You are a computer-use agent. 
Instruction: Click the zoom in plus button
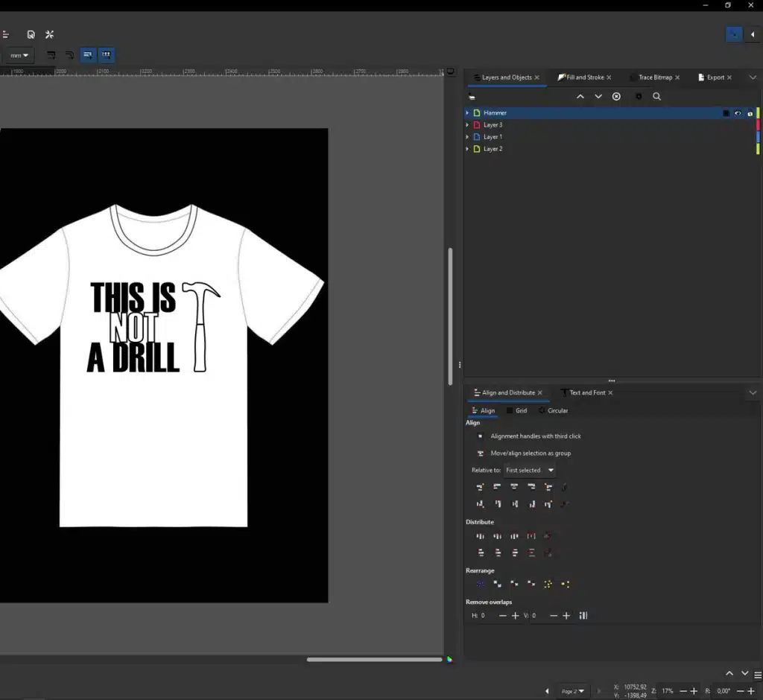tap(694, 691)
